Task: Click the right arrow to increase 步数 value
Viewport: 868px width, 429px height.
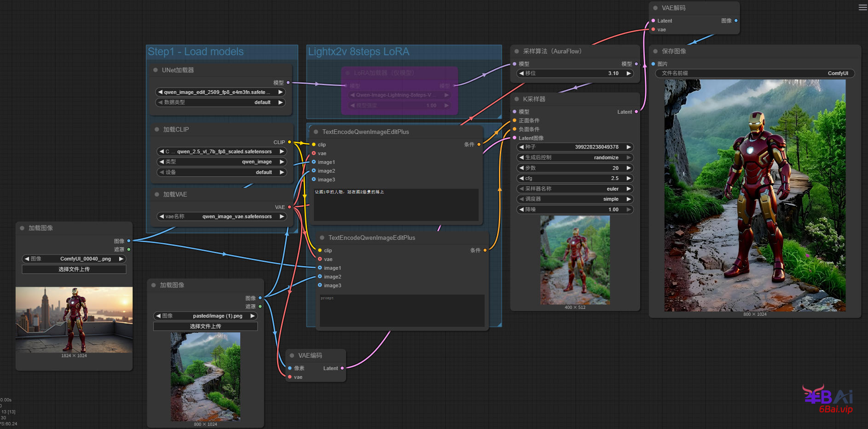Action: click(x=629, y=168)
